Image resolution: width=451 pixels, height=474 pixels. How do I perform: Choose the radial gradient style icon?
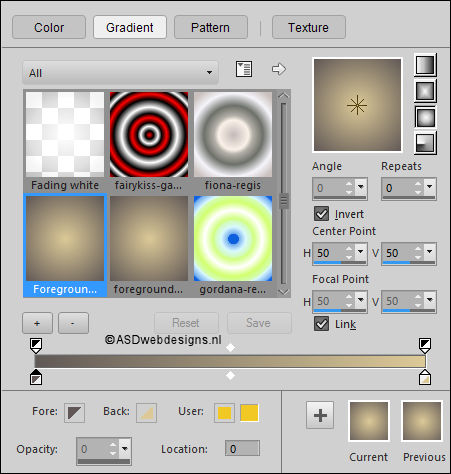coord(425,143)
